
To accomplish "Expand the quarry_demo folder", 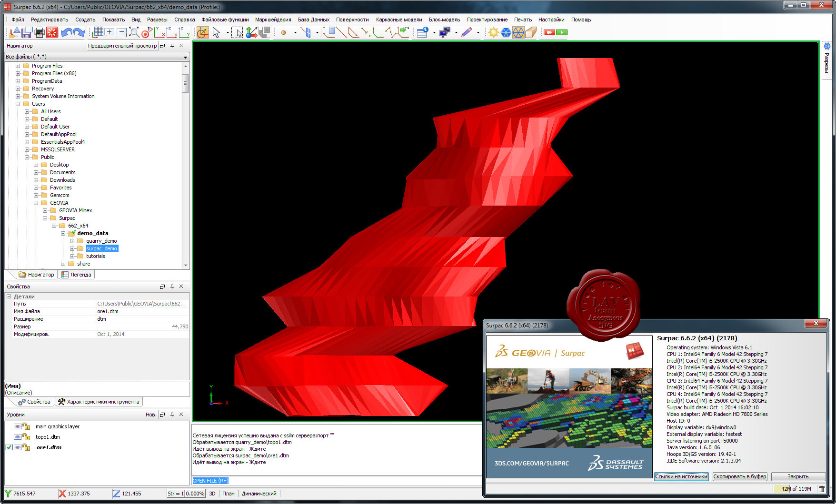I will 72,241.
